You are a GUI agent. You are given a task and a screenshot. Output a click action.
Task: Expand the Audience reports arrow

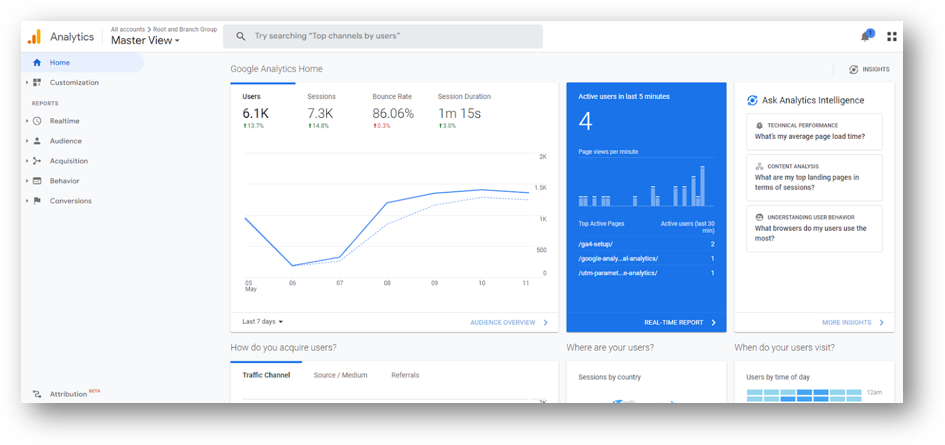point(27,141)
